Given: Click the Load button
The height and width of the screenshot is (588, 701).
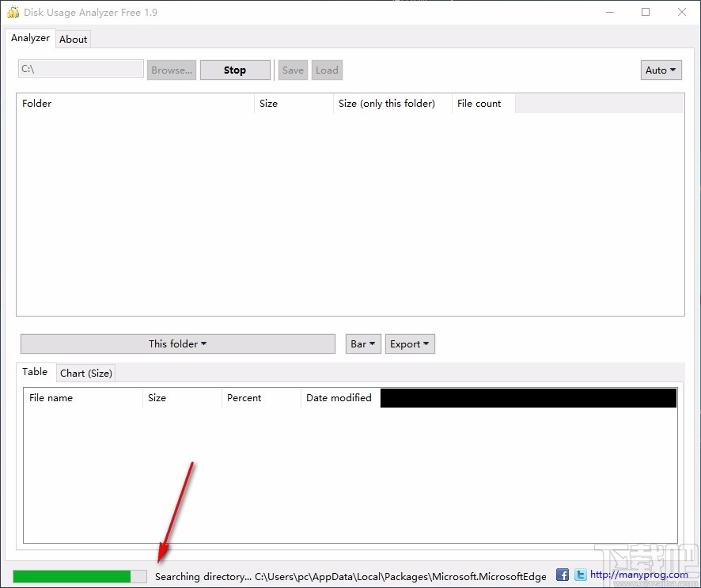Looking at the screenshot, I should tap(327, 70).
